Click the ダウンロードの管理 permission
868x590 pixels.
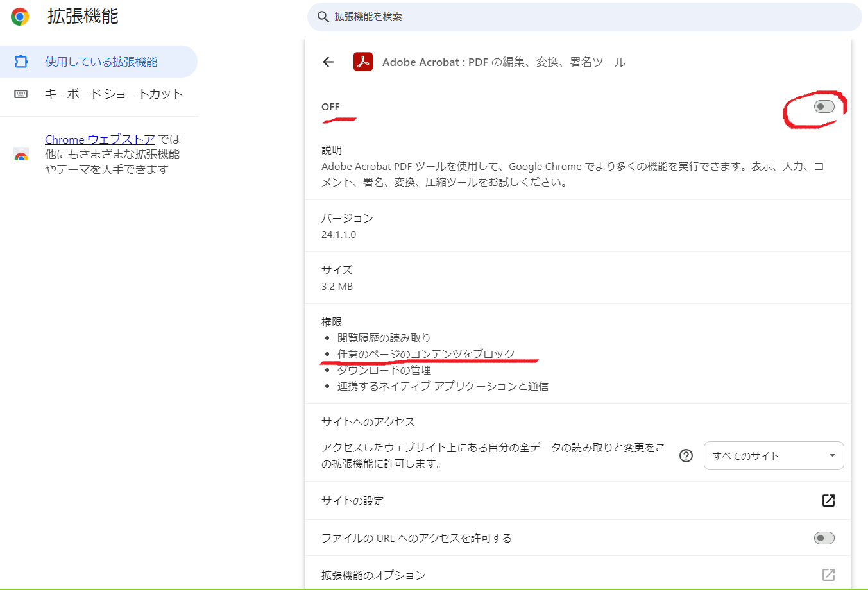[384, 370]
